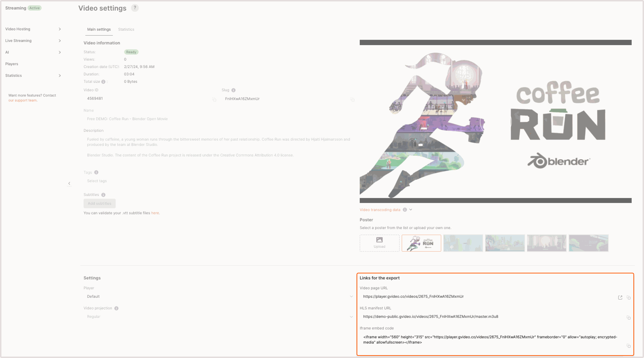Image resolution: width=644 pixels, height=358 pixels.
Task: Open the Video settings help icon
Action: (135, 8)
